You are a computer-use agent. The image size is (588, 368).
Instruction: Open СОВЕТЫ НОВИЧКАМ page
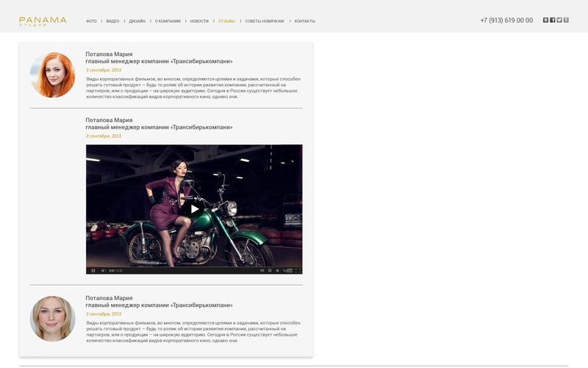pos(265,21)
